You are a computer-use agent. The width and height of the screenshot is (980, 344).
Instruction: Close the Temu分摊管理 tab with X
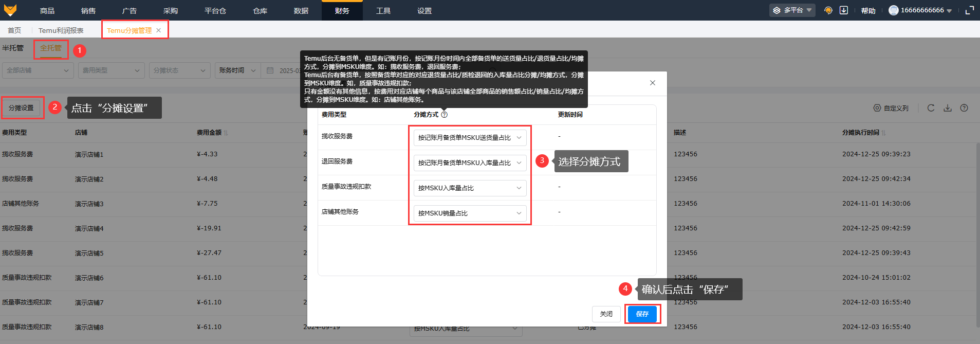[x=159, y=30]
